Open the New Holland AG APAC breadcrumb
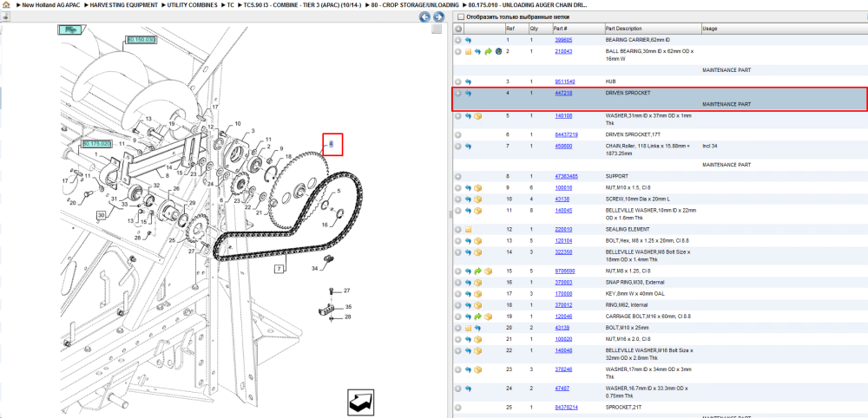The image size is (868, 418). pos(51,4)
